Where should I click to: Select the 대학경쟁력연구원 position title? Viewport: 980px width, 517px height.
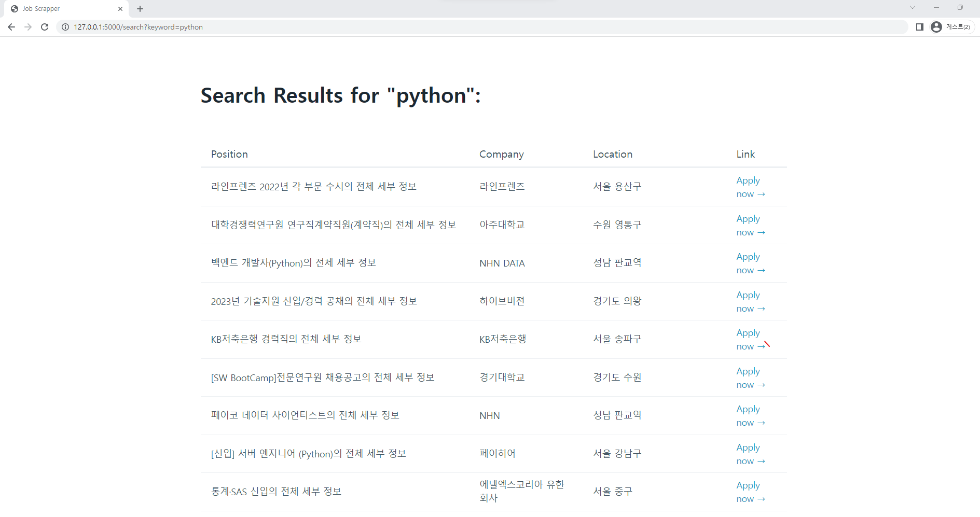tap(334, 225)
